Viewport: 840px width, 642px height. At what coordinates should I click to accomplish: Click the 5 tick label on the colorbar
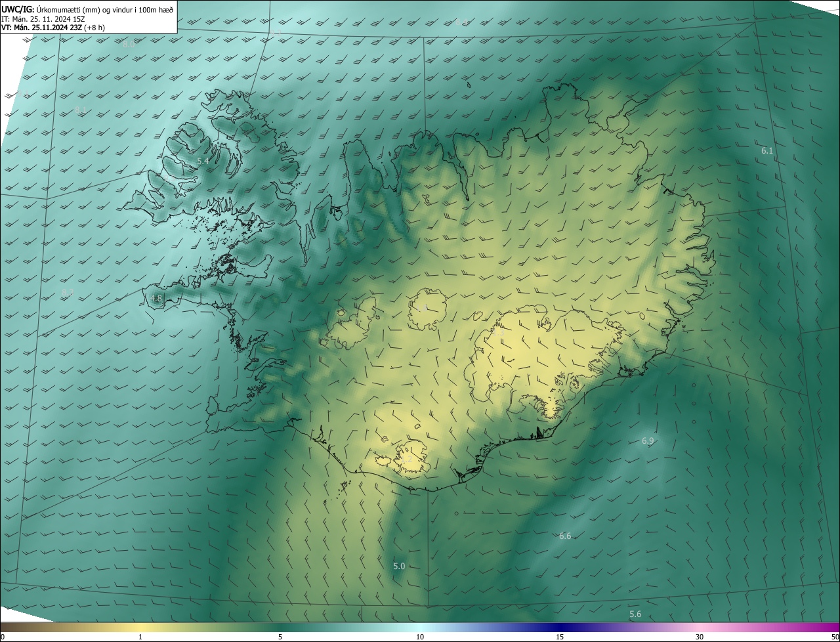pos(280,637)
